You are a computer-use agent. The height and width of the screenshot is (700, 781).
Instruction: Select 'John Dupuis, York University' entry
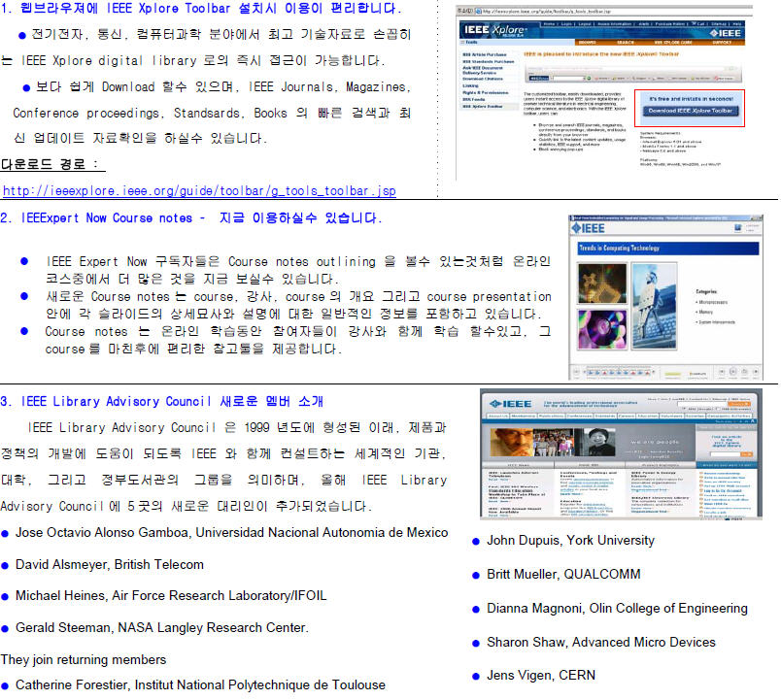tap(571, 541)
